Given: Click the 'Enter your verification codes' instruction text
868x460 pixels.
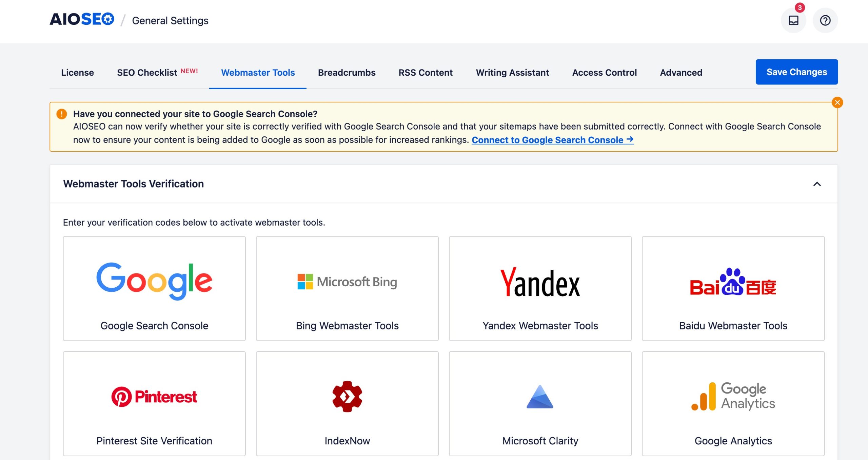Looking at the screenshot, I should pyautogui.click(x=194, y=223).
